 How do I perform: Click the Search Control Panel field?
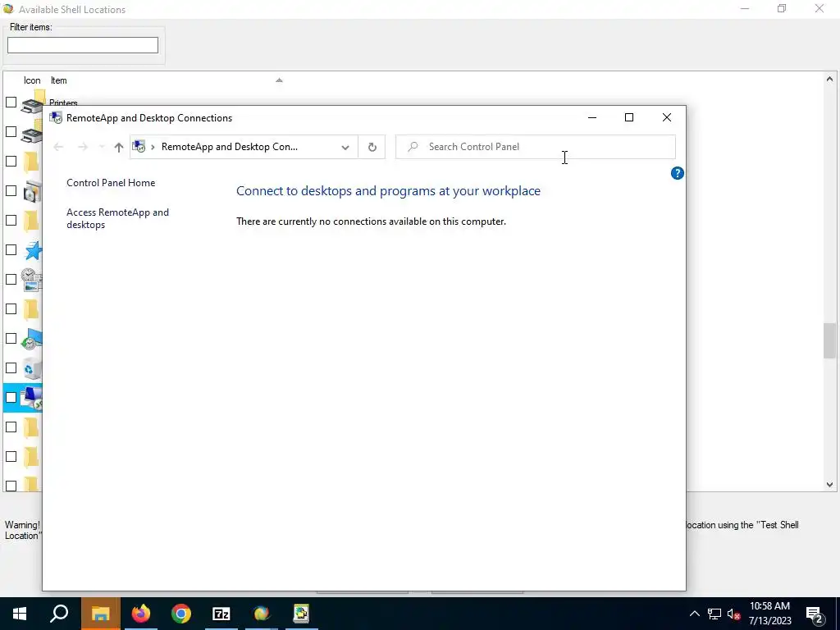point(535,147)
